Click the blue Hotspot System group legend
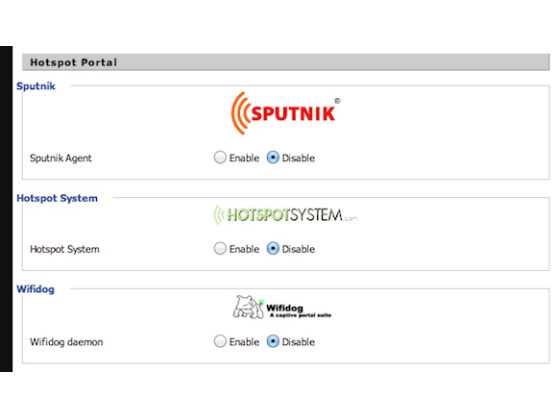Screen dimensions: 557x418 coord(57,198)
